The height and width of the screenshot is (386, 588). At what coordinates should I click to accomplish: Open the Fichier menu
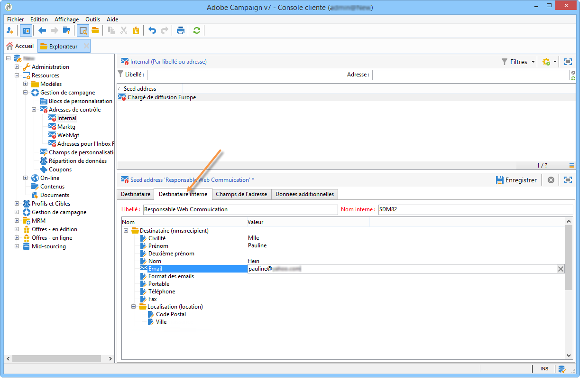click(x=16, y=19)
